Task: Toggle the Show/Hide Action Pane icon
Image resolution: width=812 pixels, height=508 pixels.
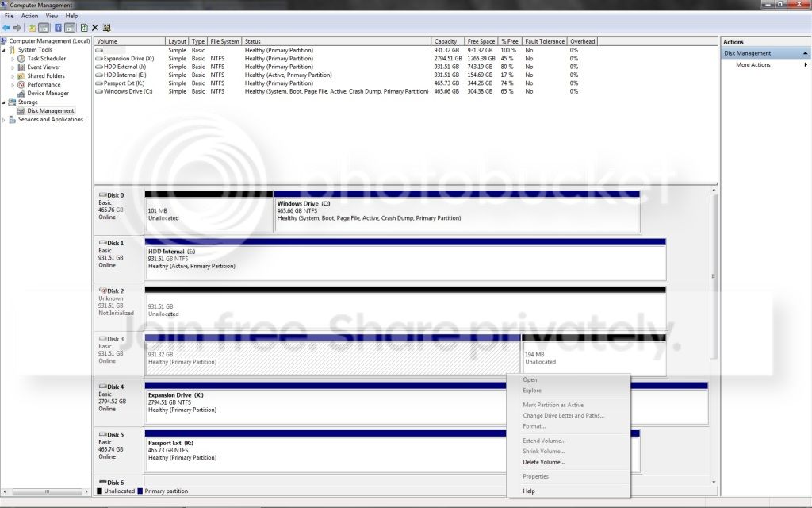Action: (x=70, y=28)
